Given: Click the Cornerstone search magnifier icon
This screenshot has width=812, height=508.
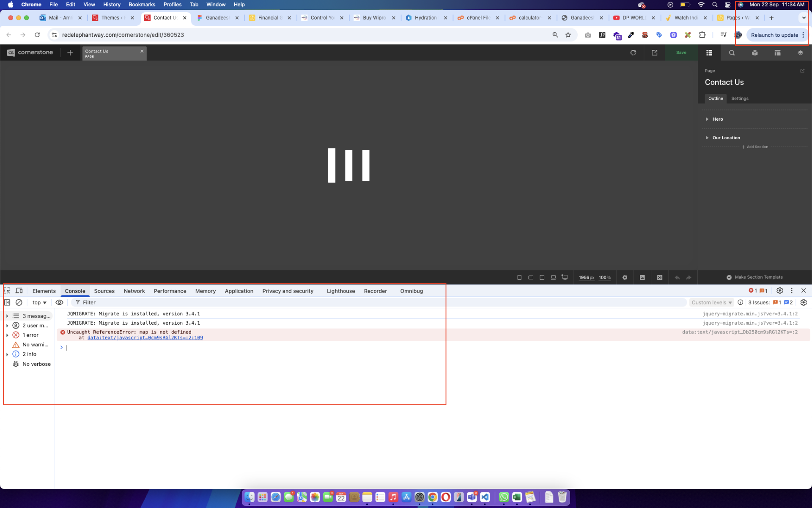Looking at the screenshot, I should (x=732, y=53).
